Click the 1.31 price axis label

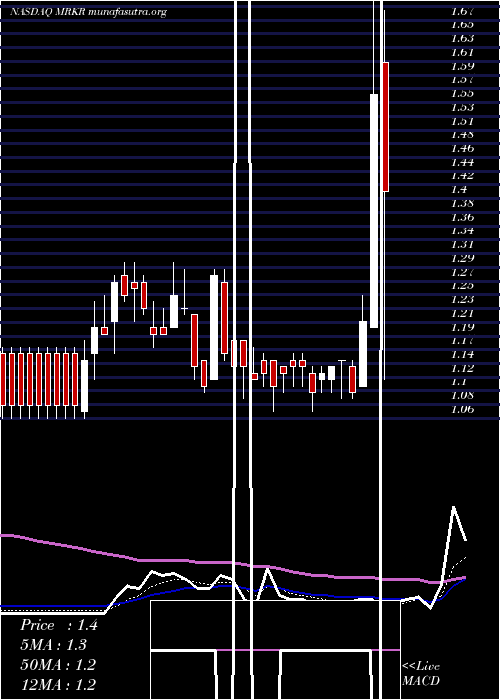pos(462,245)
